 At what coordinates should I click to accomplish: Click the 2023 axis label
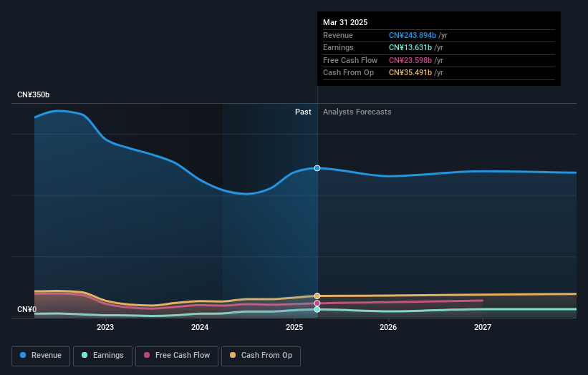pos(105,327)
